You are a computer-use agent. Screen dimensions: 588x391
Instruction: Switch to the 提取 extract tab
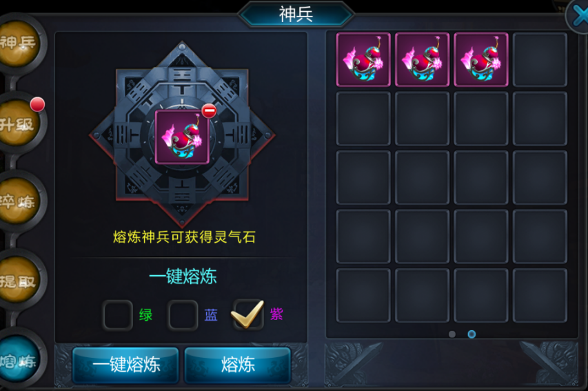[18, 280]
